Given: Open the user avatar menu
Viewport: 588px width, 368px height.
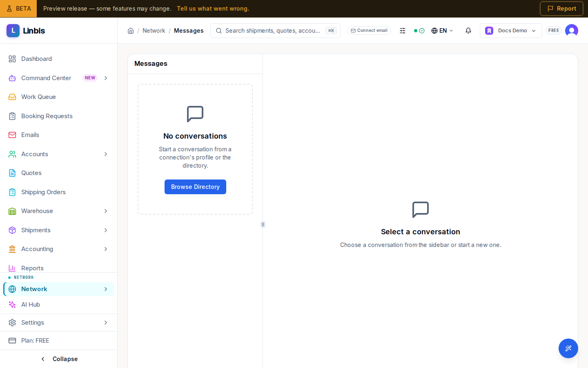Looking at the screenshot, I should [572, 31].
